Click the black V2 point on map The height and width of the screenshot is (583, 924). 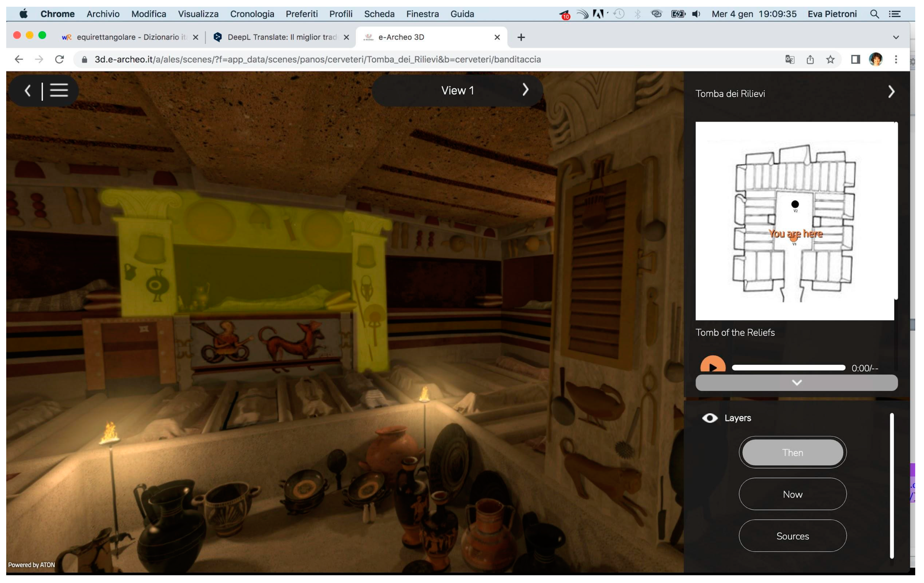[795, 204]
